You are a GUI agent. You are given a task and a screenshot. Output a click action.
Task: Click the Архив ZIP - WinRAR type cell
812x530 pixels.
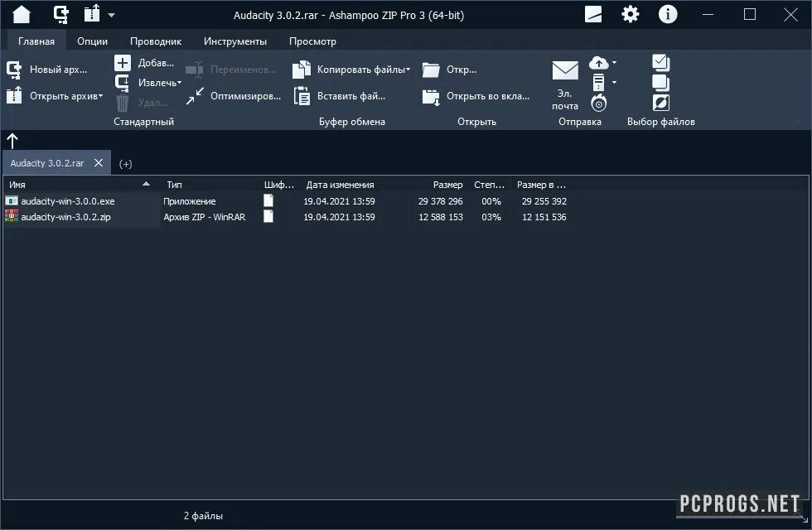[205, 217]
